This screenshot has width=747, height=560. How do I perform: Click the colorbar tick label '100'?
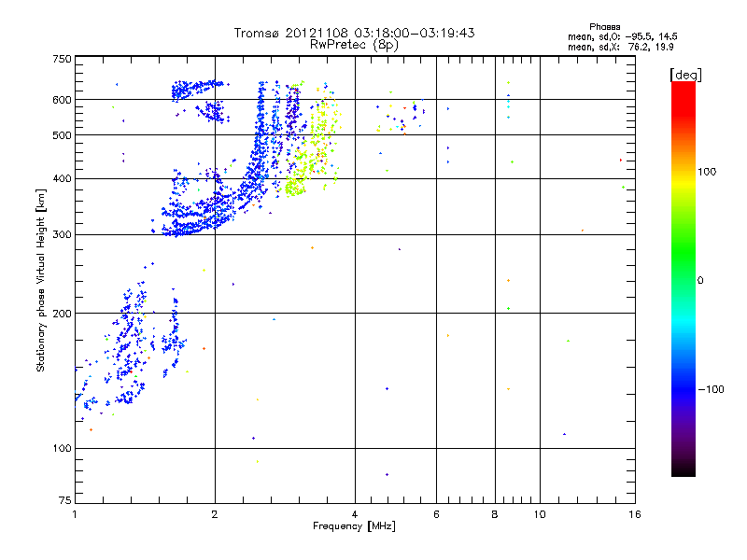click(x=707, y=172)
